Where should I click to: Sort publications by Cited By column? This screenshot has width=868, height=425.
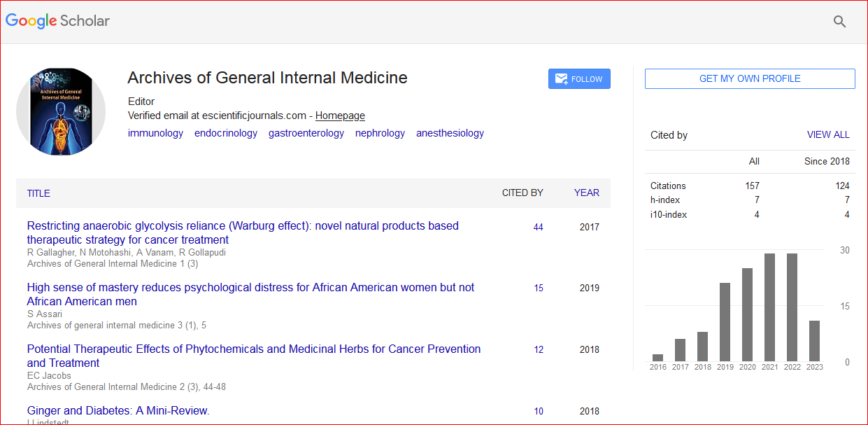point(522,193)
